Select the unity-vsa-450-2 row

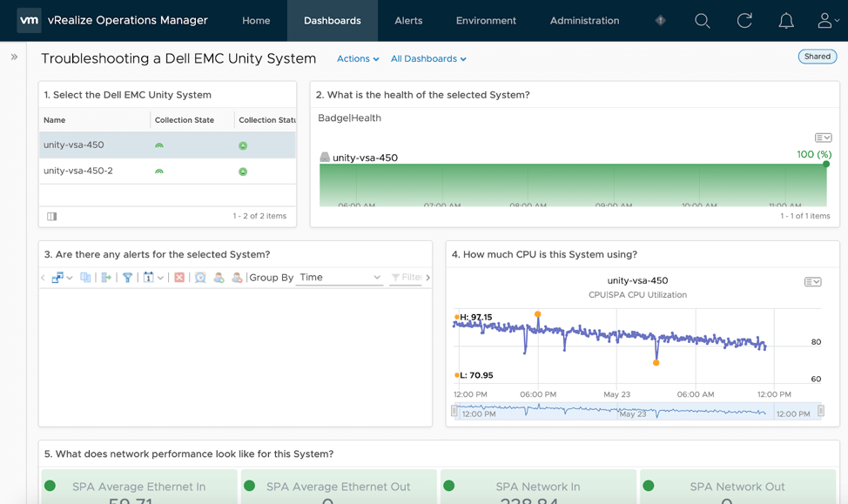coord(167,171)
